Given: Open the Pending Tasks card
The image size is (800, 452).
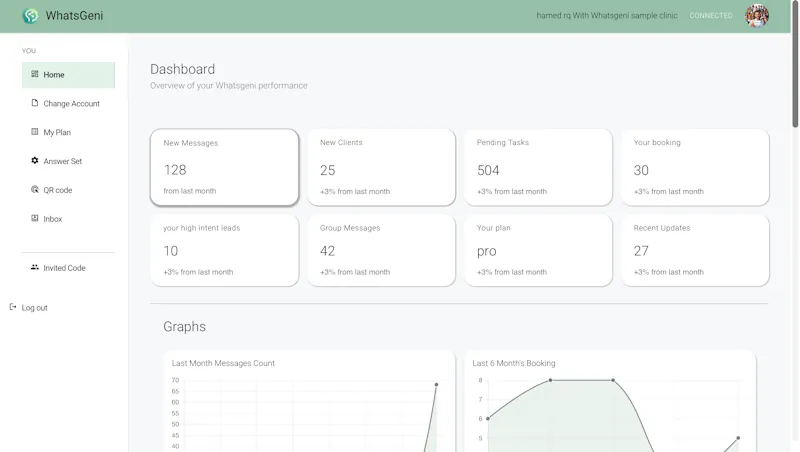Looking at the screenshot, I should click(x=538, y=167).
